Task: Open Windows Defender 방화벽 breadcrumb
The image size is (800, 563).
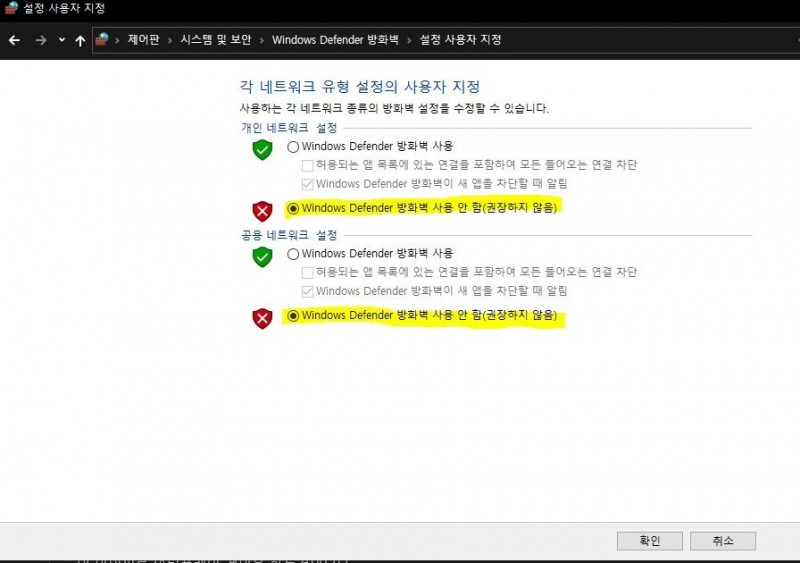Action: (335, 40)
